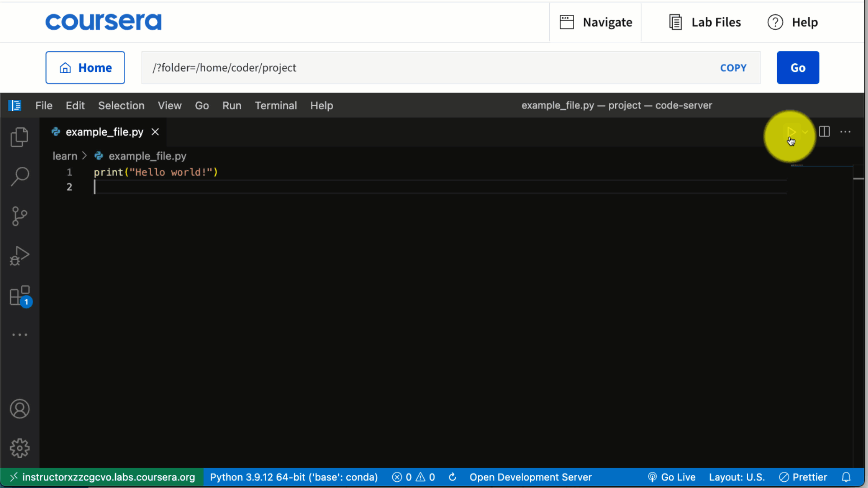The image size is (868, 488).
Task: Open the Go menu in menu bar
Action: click(202, 105)
